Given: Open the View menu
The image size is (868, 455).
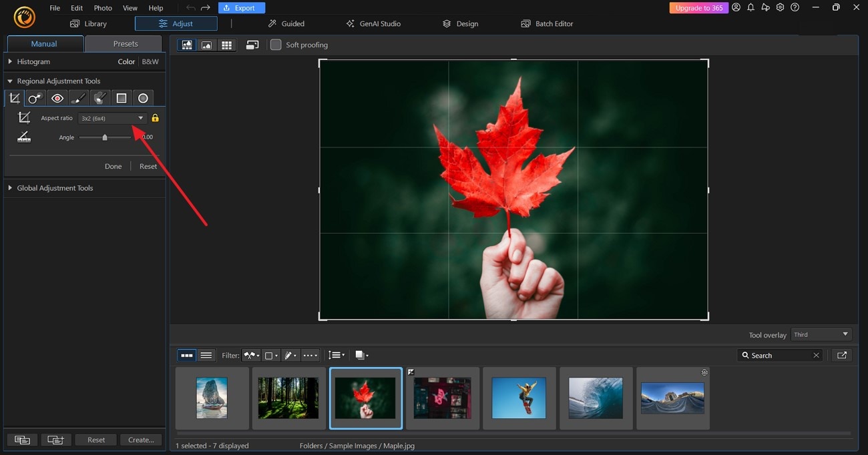Looking at the screenshot, I should (130, 8).
